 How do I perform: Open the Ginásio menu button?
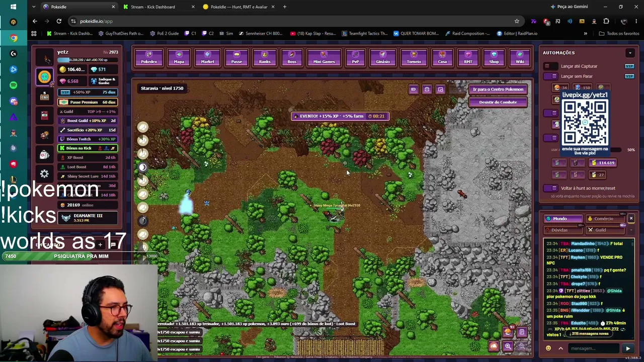coord(383,58)
